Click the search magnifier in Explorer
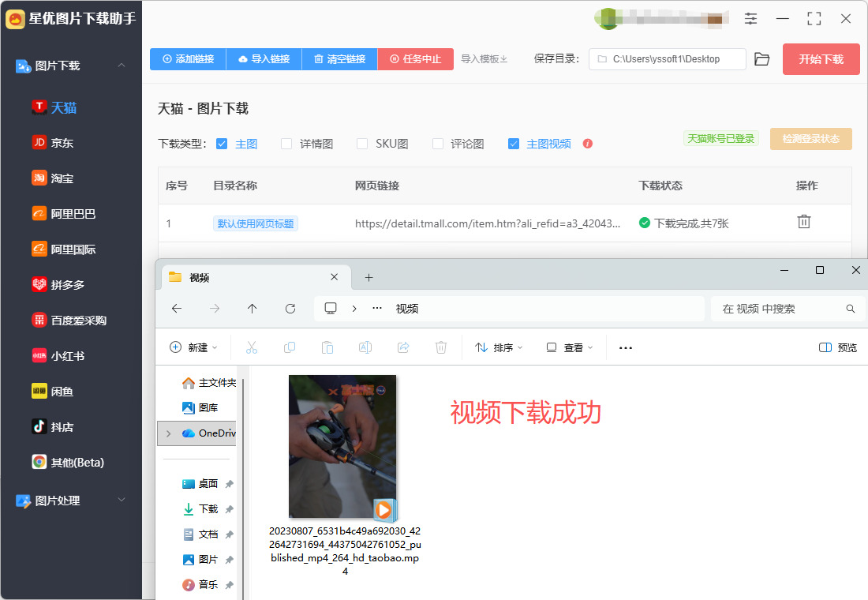The height and width of the screenshot is (600, 868). coord(851,309)
